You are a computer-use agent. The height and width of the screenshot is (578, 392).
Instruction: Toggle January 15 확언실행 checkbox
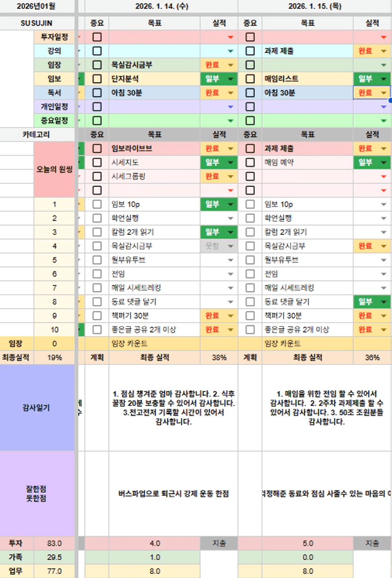tap(250, 218)
